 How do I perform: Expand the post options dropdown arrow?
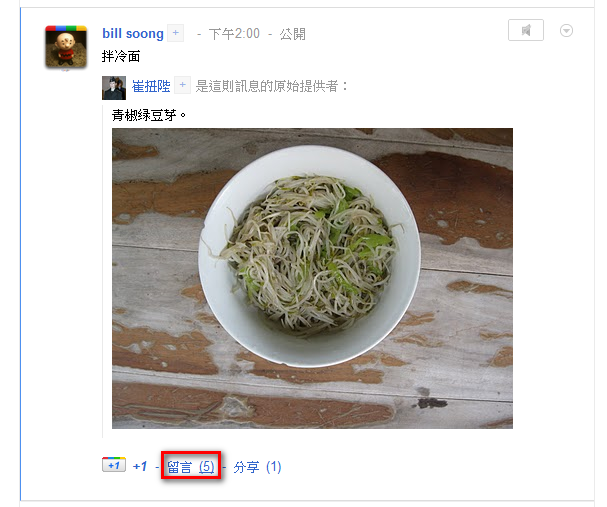point(566,30)
